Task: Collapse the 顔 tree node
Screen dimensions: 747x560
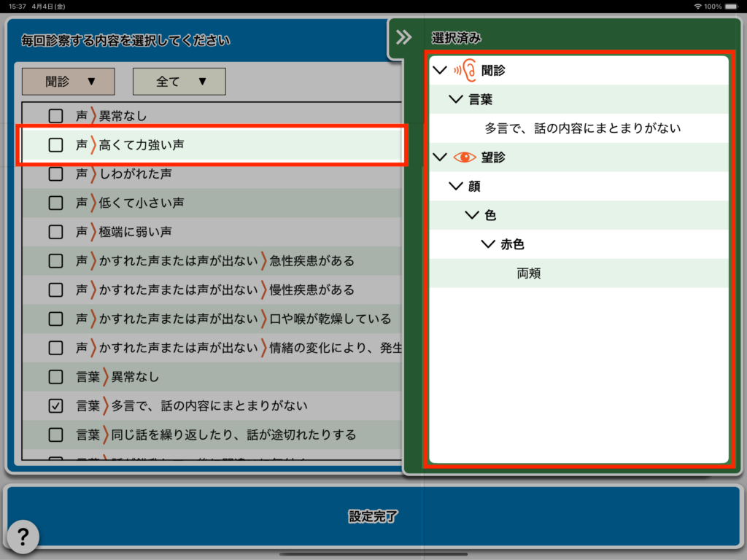Action: tap(456, 186)
